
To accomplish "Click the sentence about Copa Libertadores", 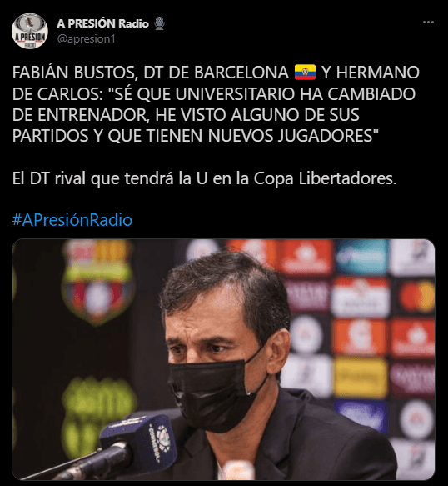I will [204, 178].
